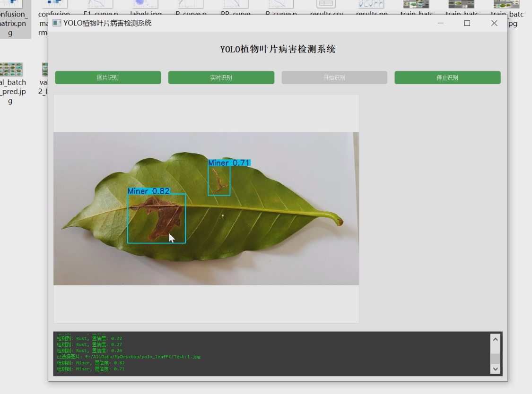This screenshot has height=394, width=532.
Task: Maximize the YOLO detection window
Action: coord(467,23)
